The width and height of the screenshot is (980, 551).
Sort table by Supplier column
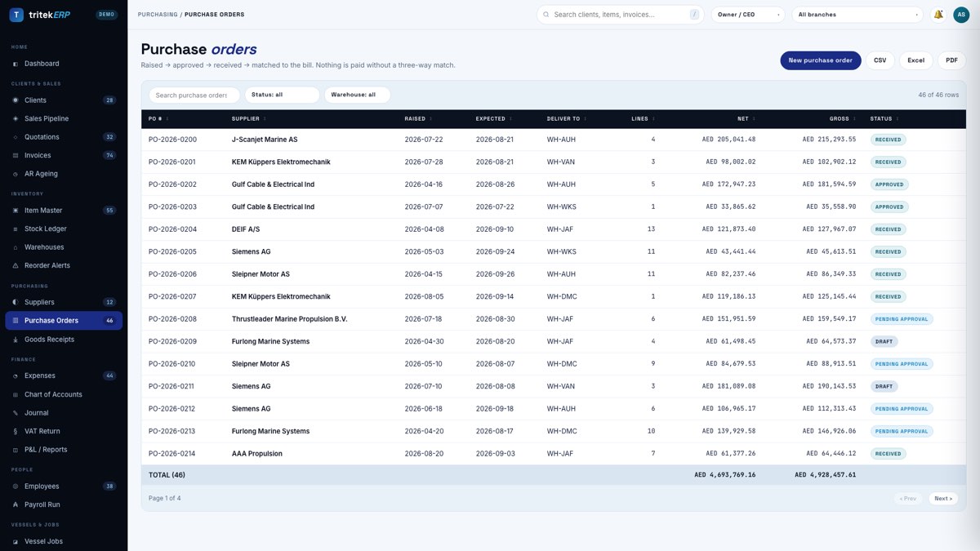click(248, 119)
